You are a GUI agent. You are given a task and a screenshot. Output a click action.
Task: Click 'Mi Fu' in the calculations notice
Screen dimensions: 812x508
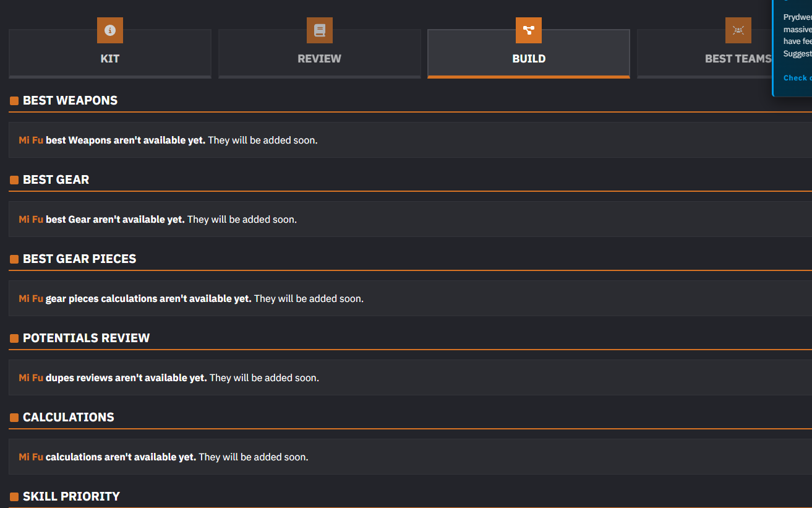point(31,457)
